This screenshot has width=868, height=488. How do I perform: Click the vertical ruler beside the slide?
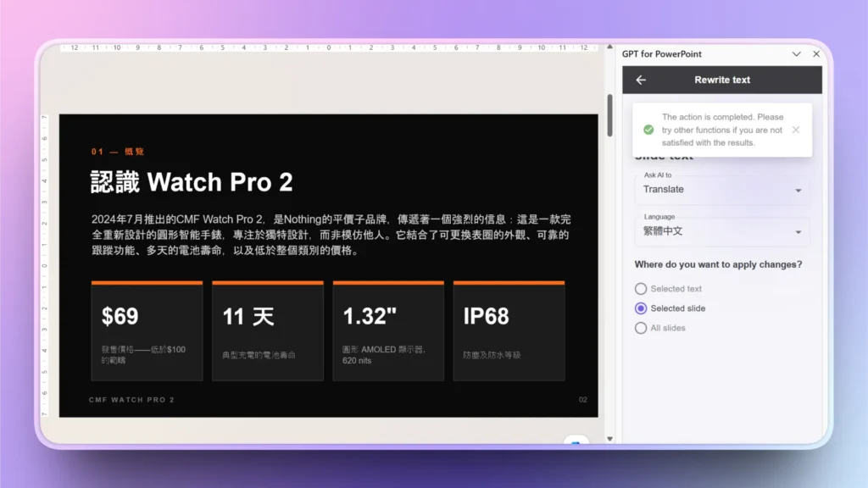pyautogui.click(x=44, y=265)
